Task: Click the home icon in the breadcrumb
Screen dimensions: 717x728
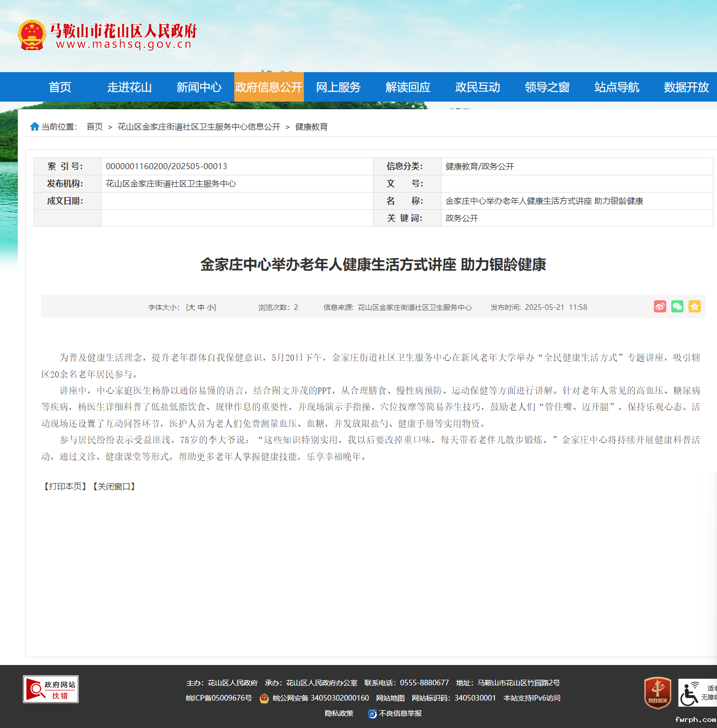Action: pos(35,126)
